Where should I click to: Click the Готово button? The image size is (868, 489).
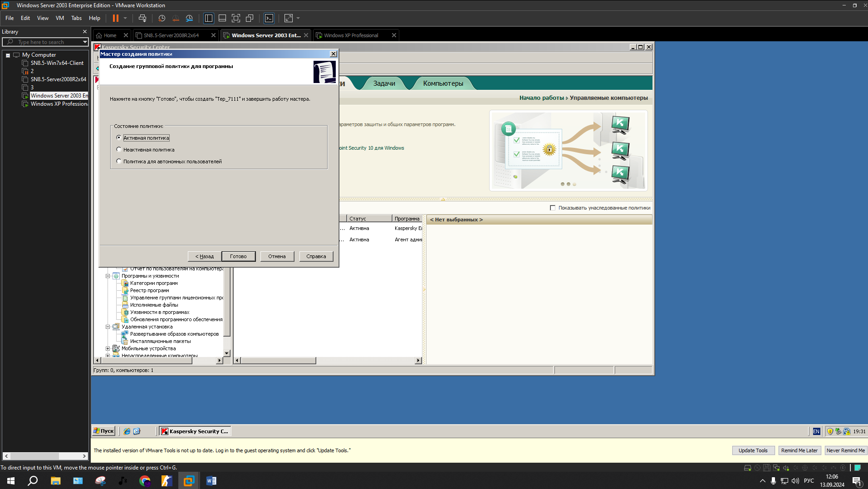coord(238,256)
